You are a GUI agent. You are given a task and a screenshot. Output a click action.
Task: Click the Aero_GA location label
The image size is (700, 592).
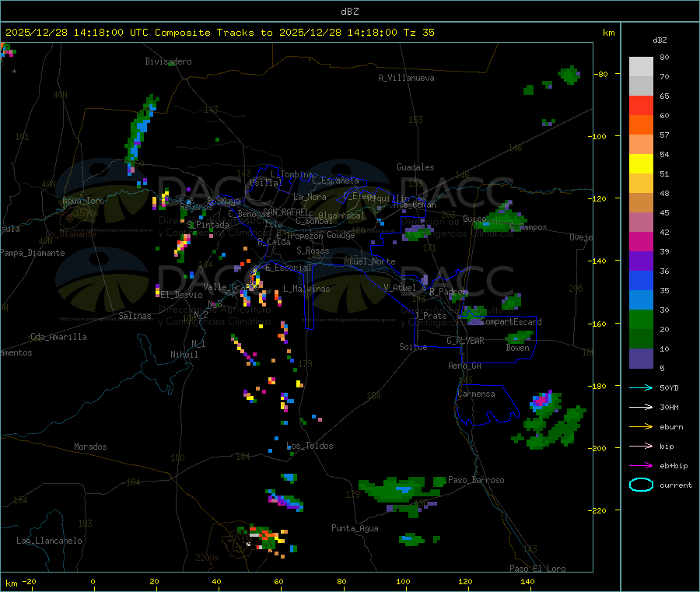coord(465,366)
